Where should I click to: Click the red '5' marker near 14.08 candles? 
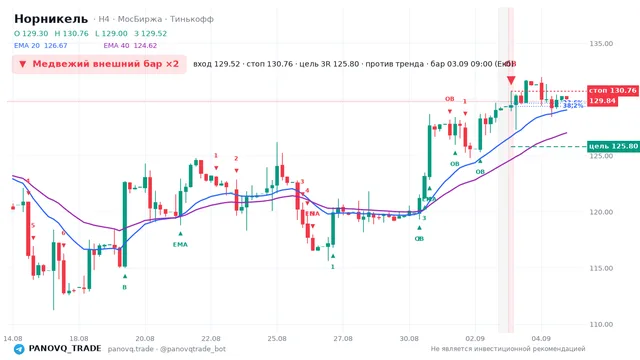pyautogui.click(x=33, y=226)
